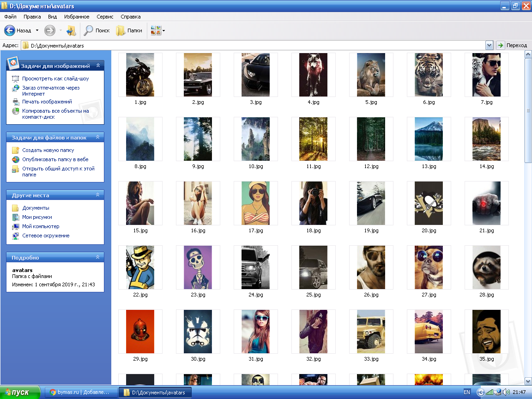Open the Back button history dropdown arrow
532x399 pixels.
[x=37, y=30]
